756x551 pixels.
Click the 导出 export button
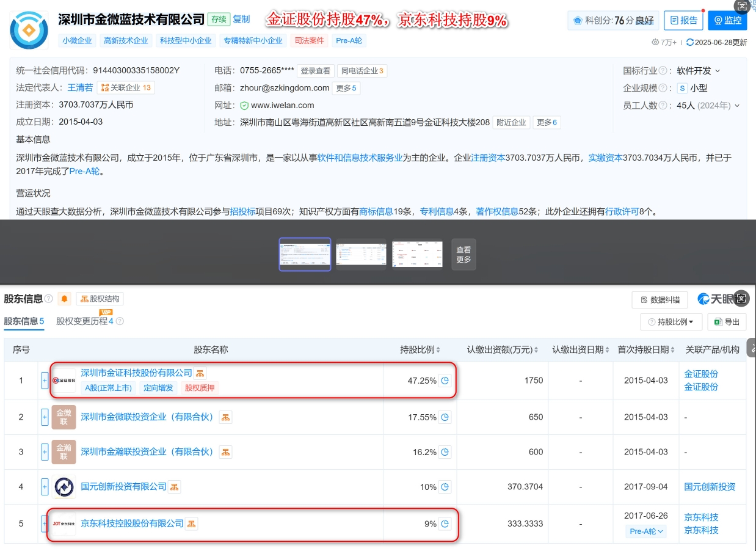(x=727, y=322)
